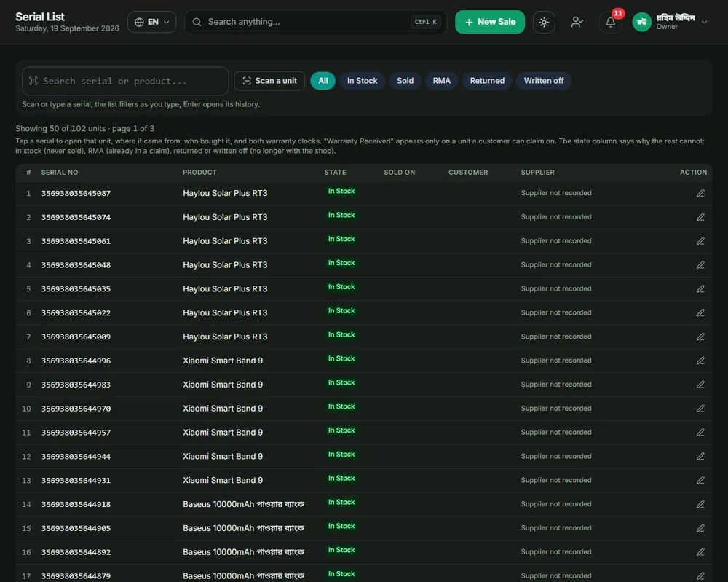The width and height of the screenshot is (728, 582).
Task: Open the notifications bell
Action: click(610, 22)
